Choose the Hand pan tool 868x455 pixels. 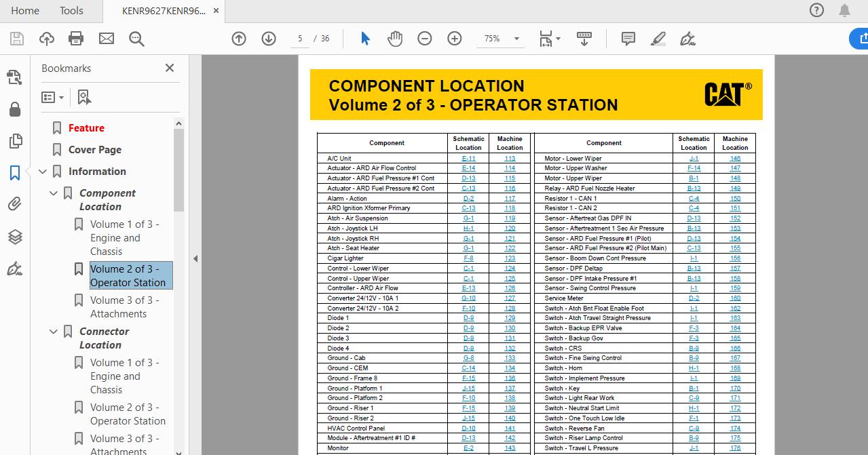click(x=395, y=39)
